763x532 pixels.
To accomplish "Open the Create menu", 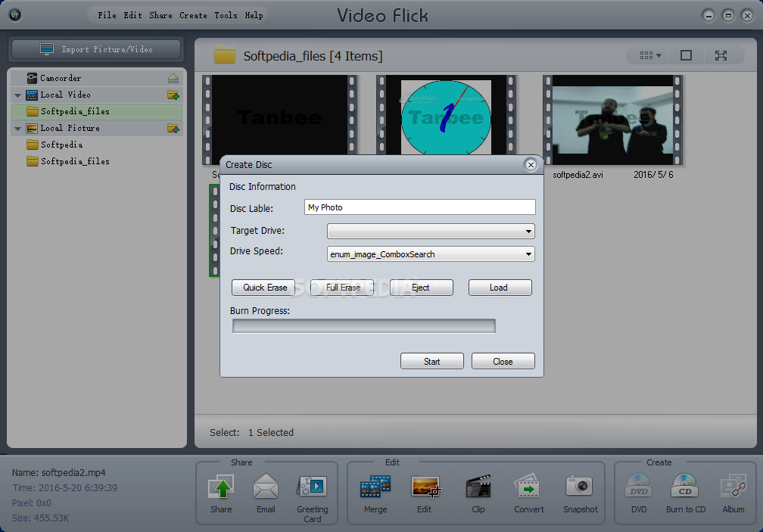I will pos(193,16).
